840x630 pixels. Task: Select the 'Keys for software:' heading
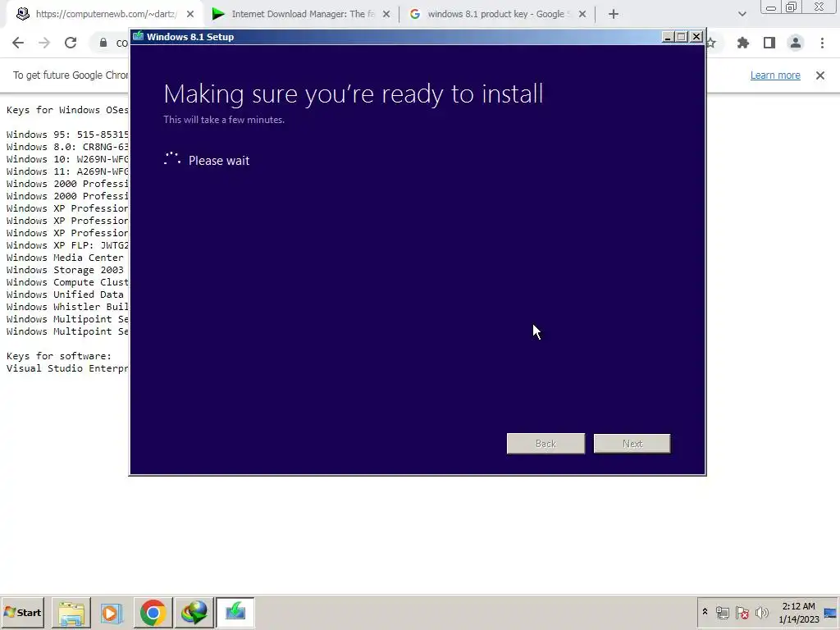pos(59,356)
